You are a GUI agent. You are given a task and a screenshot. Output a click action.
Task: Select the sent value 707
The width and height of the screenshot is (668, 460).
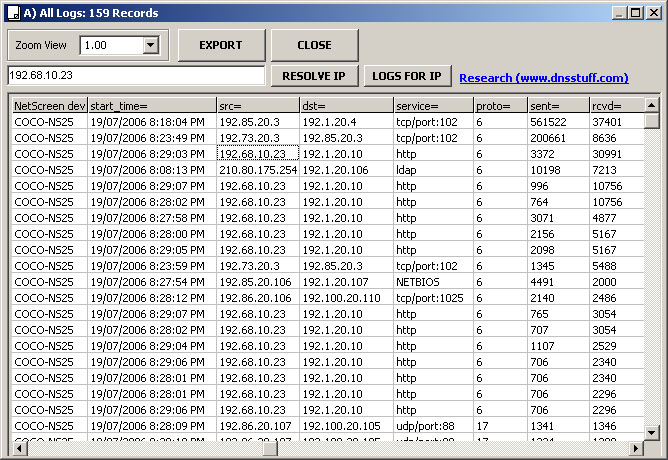(x=559, y=330)
